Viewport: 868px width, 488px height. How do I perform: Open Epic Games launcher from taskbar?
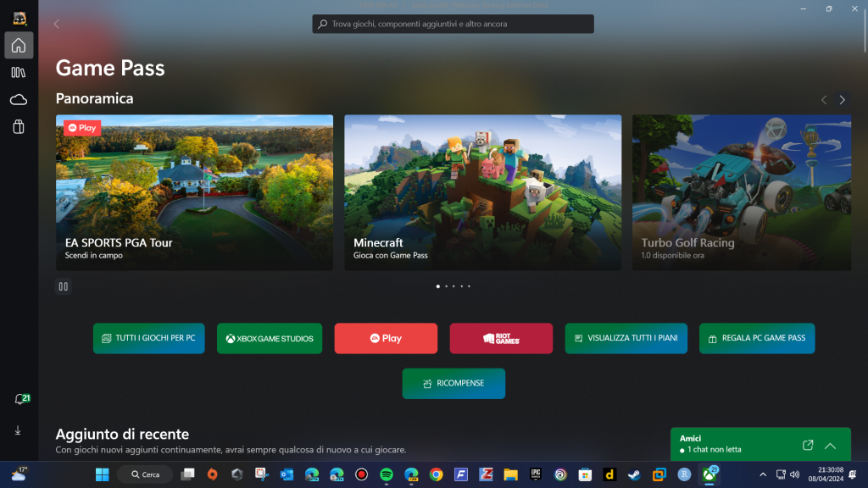536,474
